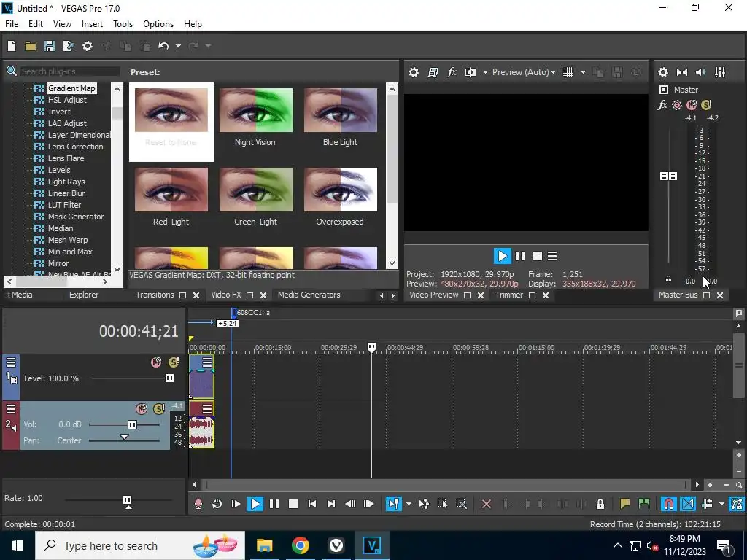This screenshot has height=560, width=747.
Task: Open video track 1 hamburger menu
Action: point(11,362)
